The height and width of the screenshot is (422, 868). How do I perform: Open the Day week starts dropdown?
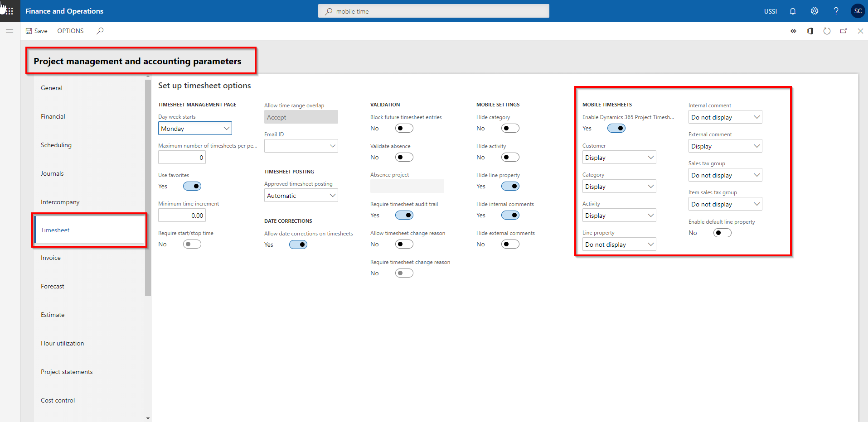[195, 129]
